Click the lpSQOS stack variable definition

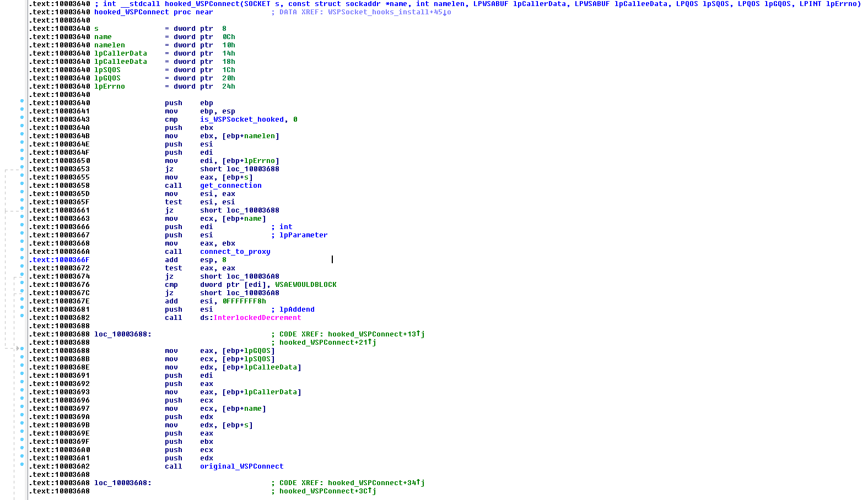(107, 70)
